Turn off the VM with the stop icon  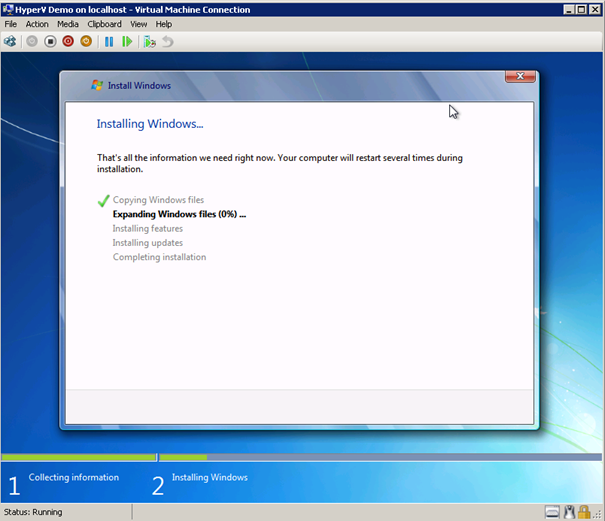(x=50, y=41)
